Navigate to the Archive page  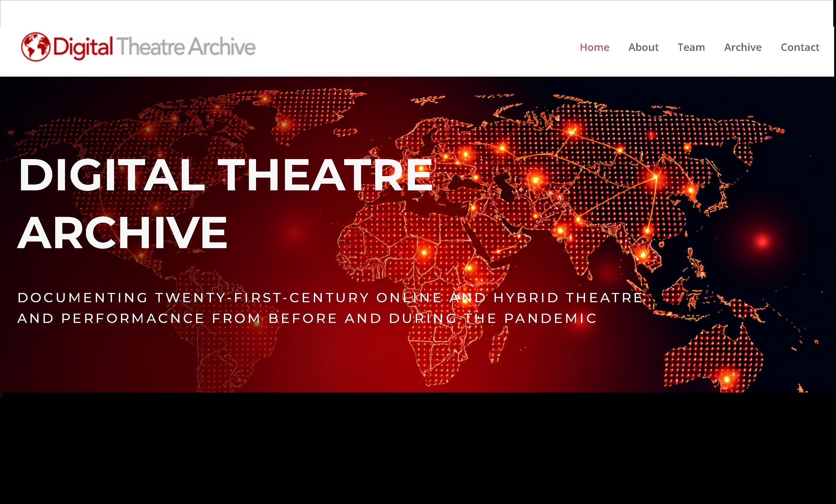(743, 47)
